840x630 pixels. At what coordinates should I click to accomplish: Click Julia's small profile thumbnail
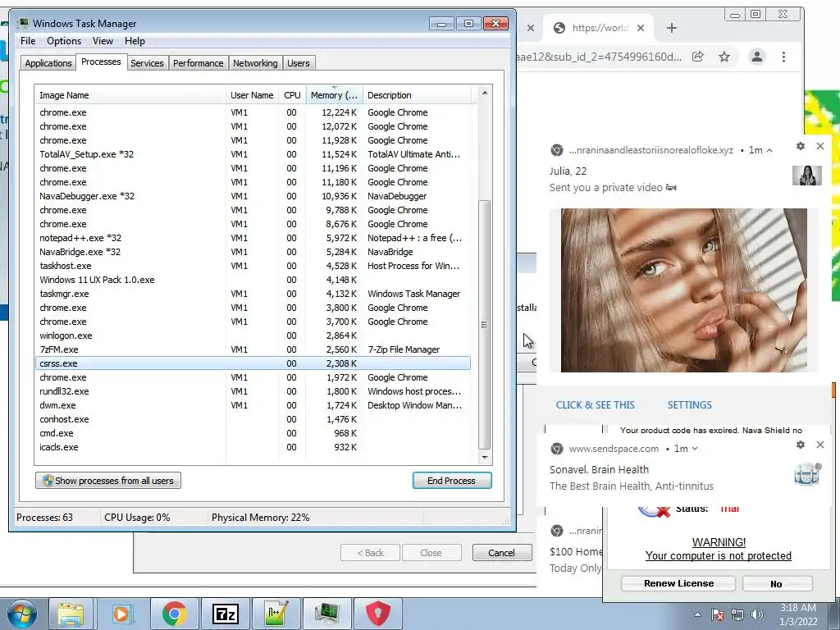pos(807,176)
